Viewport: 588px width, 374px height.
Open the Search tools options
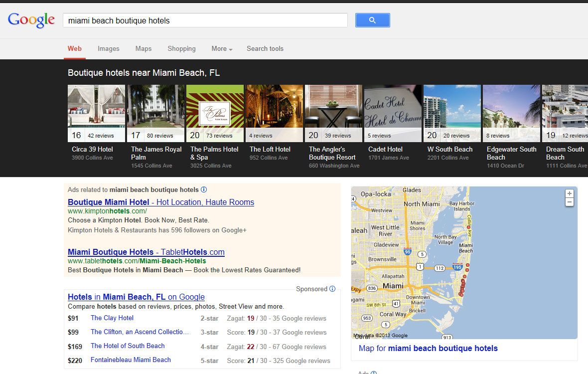(265, 49)
